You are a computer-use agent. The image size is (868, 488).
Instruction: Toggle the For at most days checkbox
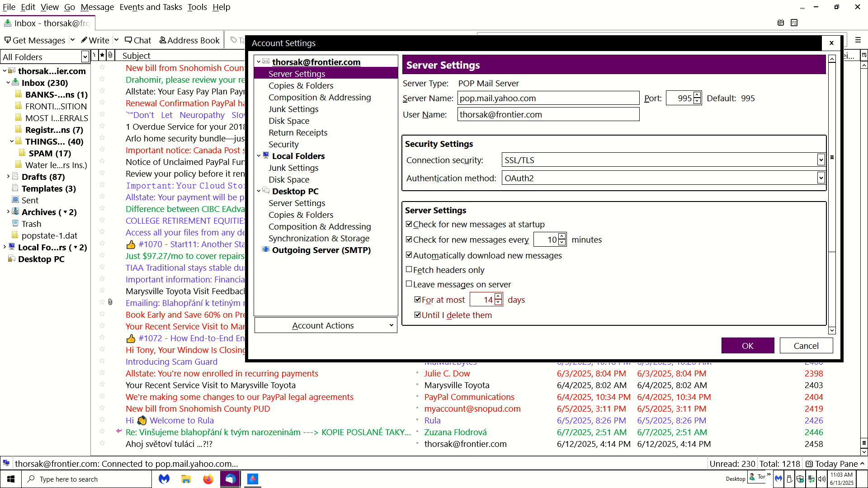tap(418, 299)
